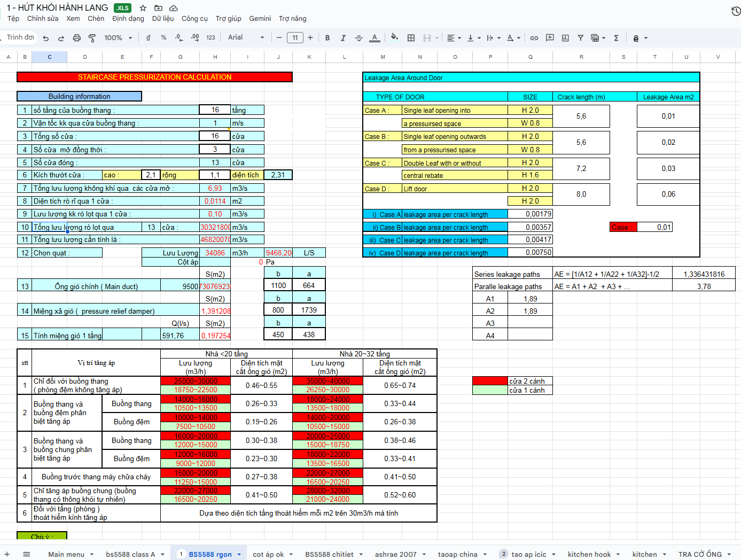Viewport: 741px width, 560px height.
Task: Click the print icon in toolbar
Action: [76, 38]
